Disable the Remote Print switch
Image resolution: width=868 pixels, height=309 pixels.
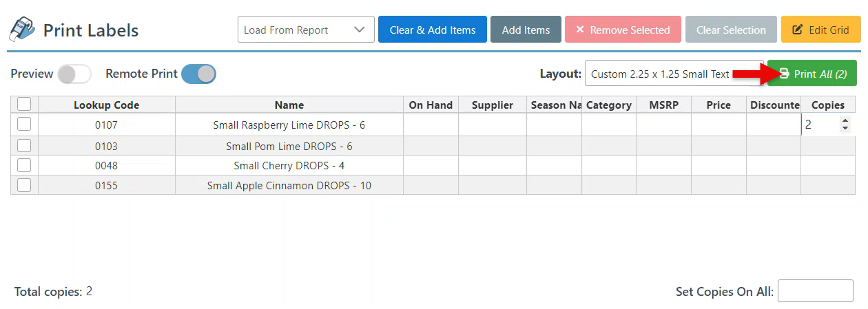(198, 74)
